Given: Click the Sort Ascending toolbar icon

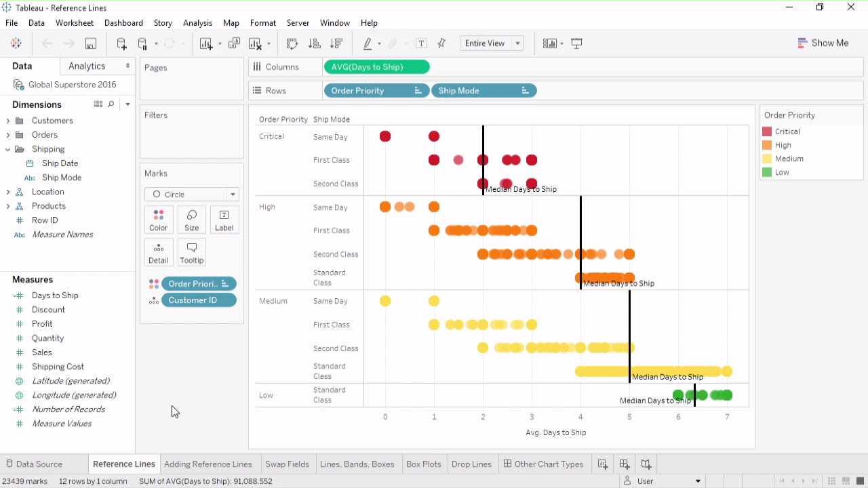Looking at the screenshot, I should coord(314,43).
